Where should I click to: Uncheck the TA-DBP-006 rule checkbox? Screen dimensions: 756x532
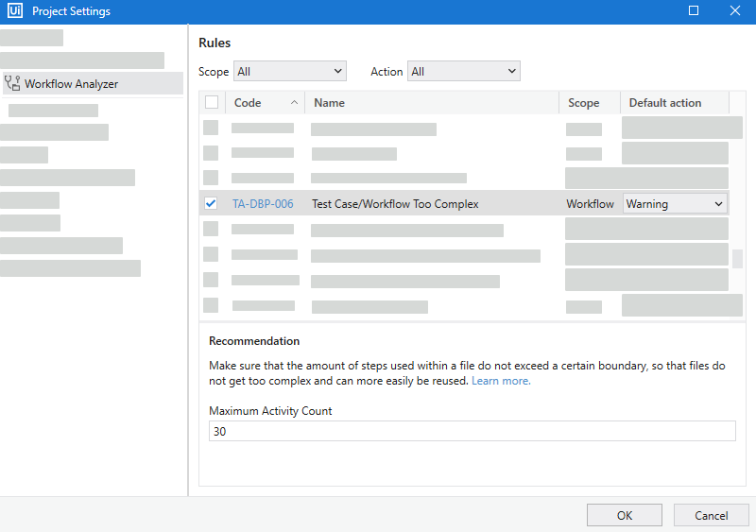(211, 203)
